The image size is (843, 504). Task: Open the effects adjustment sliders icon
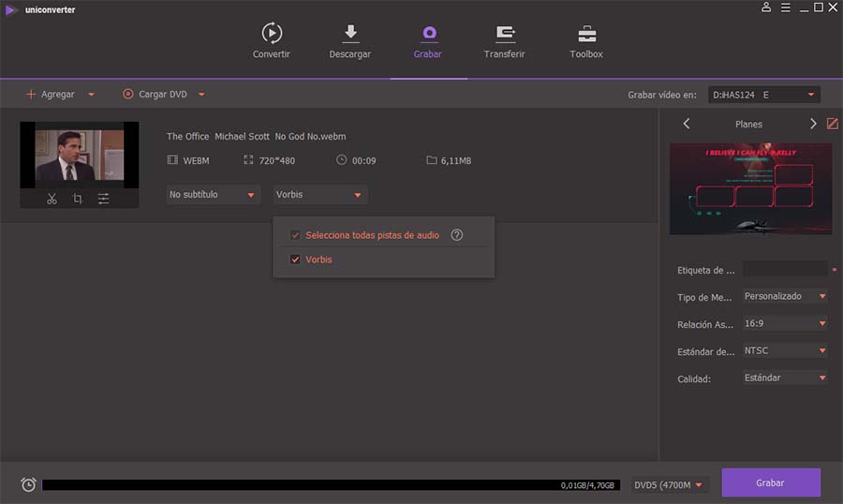103,199
